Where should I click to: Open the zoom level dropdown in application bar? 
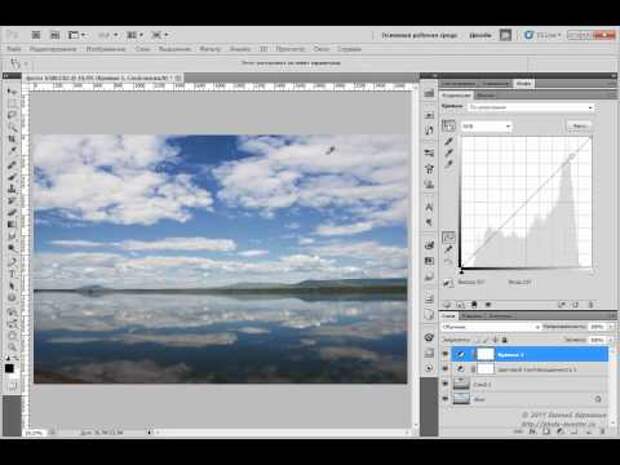(108, 35)
